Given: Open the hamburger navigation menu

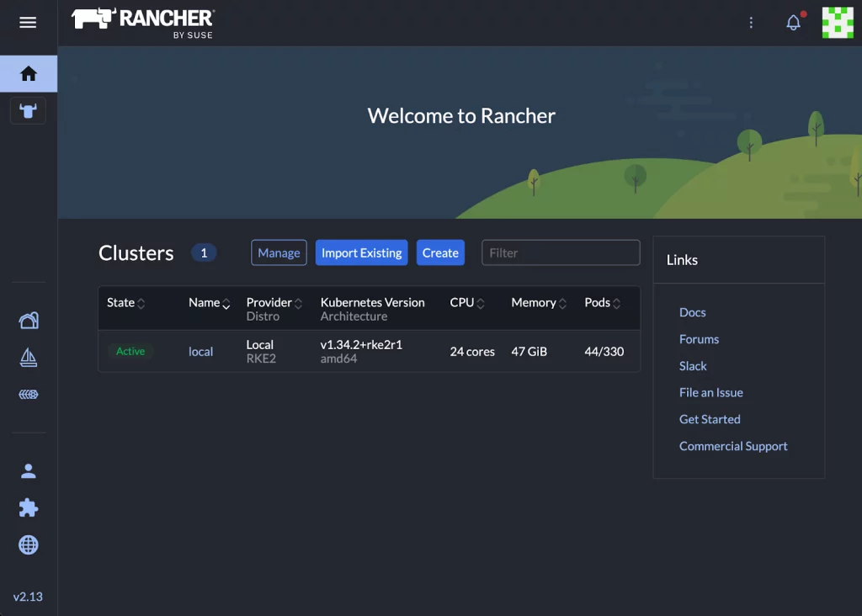Looking at the screenshot, I should pos(28,22).
